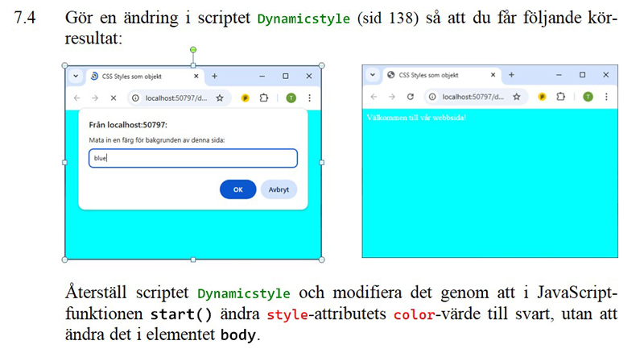Click OK in the color prompt dialog
This screenshot has height=349, width=644.
coord(237,189)
